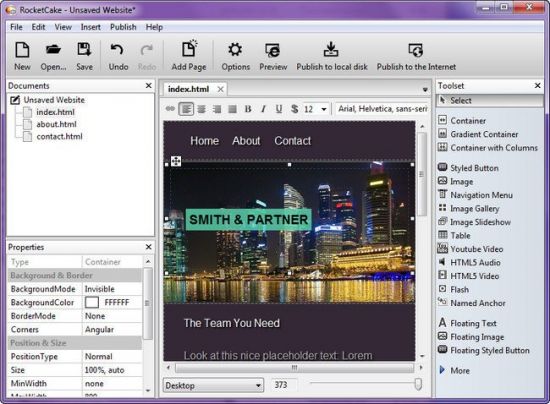The image size is (550, 404).
Task: Pick the Image Gallery tool
Action: pyautogui.click(x=469, y=208)
